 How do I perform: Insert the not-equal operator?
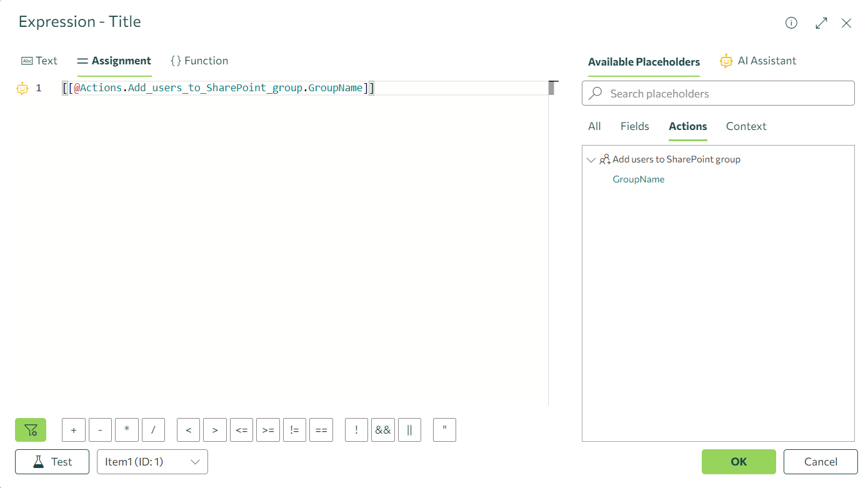click(x=294, y=430)
